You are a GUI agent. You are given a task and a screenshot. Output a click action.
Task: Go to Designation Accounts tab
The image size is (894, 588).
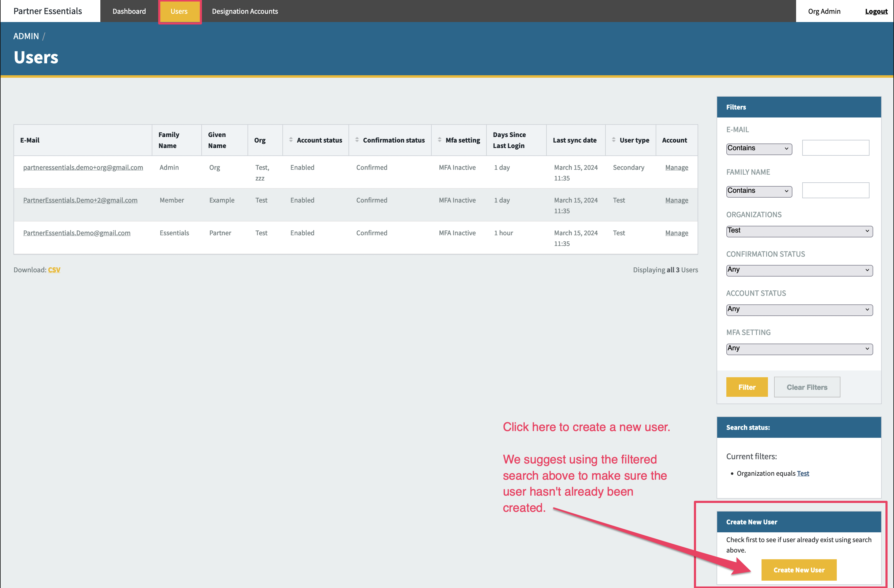click(x=245, y=11)
